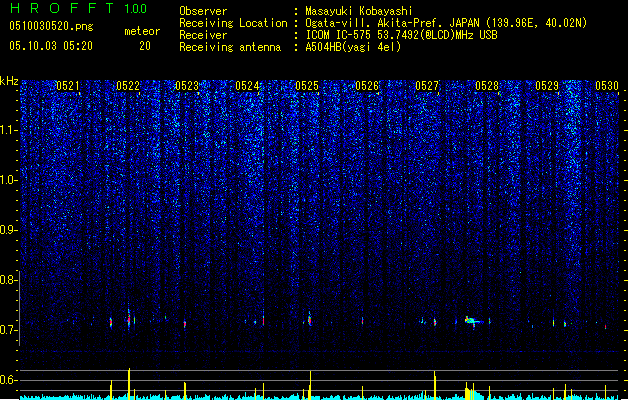Click the tall yellow spike at 0527
This screenshot has height=400, width=629.
pyautogui.click(x=434, y=385)
